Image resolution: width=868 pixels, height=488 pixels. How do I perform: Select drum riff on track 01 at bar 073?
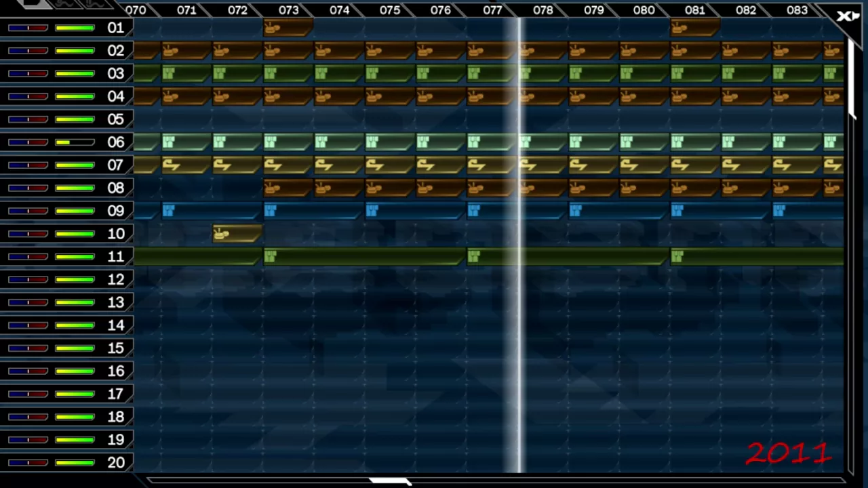tap(288, 28)
